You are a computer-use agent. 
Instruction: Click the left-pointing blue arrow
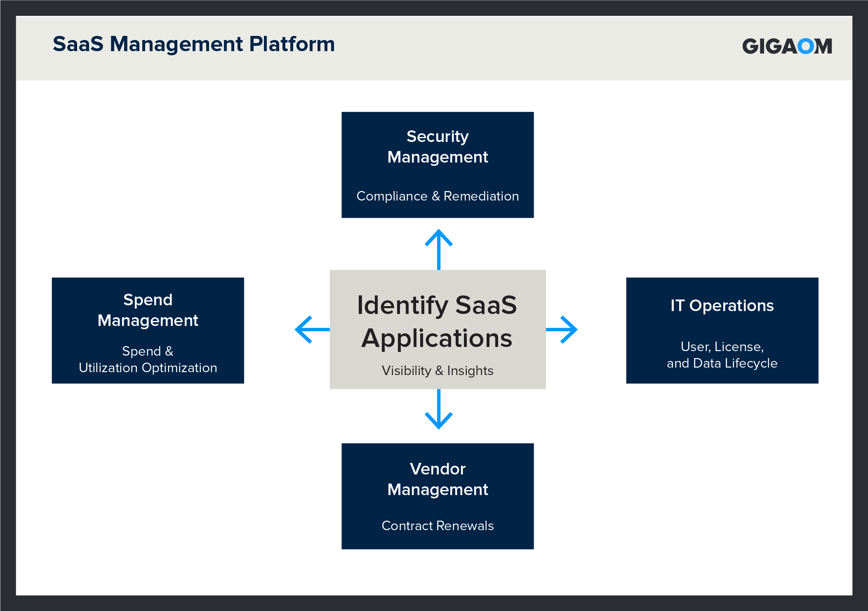click(x=312, y=329)
